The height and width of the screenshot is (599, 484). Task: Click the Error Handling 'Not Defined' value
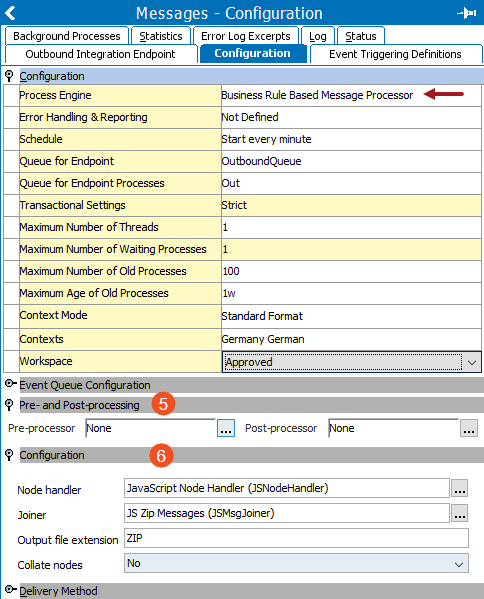pos(250,117)
